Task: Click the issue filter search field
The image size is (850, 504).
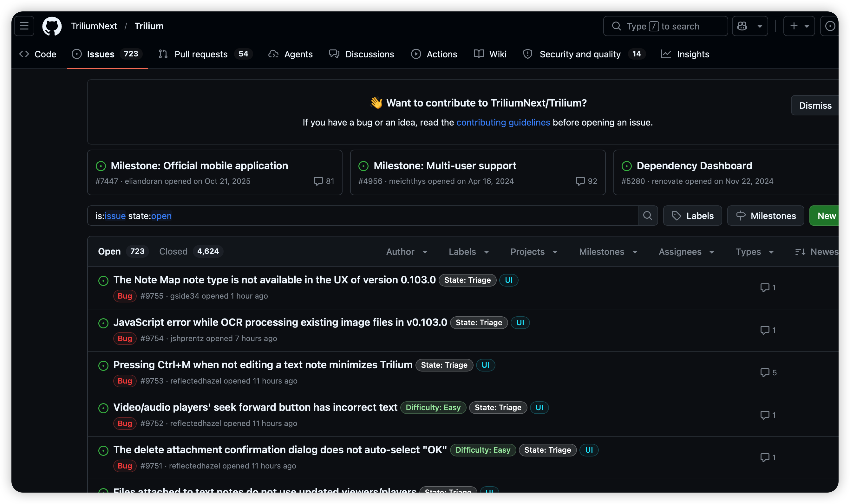Action: coord(363,216)
